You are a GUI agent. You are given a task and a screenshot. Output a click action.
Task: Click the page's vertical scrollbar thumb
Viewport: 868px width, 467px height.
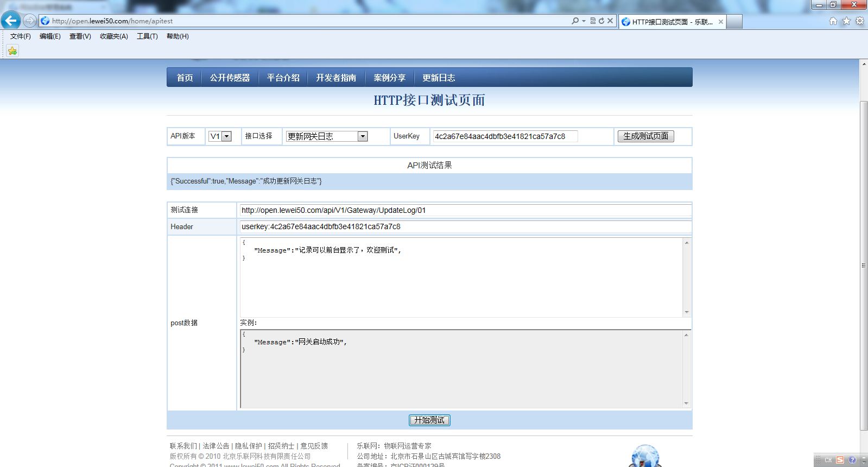[864, 265]
